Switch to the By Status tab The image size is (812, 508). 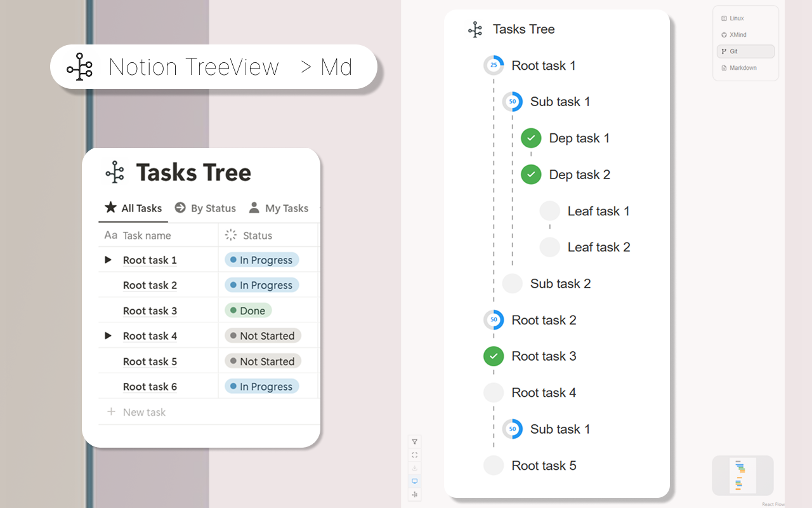205,208
